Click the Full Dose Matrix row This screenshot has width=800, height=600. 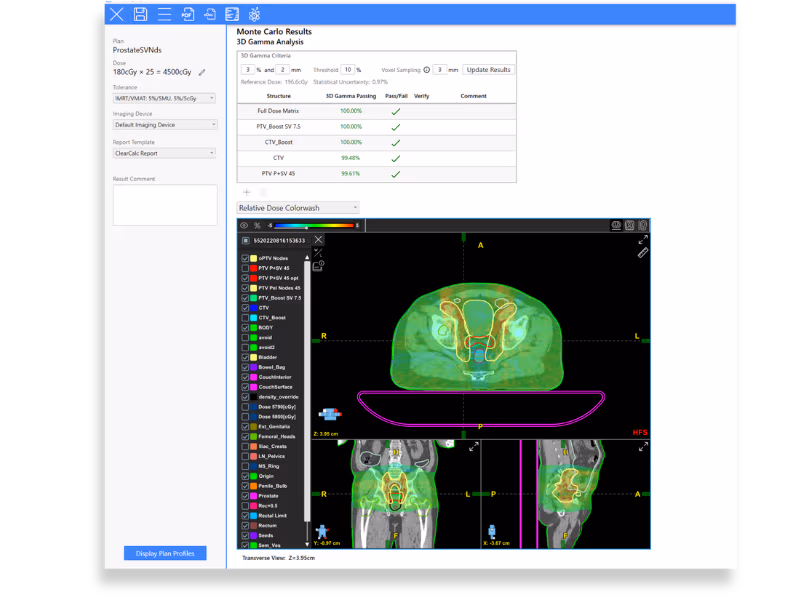(377, 111)
